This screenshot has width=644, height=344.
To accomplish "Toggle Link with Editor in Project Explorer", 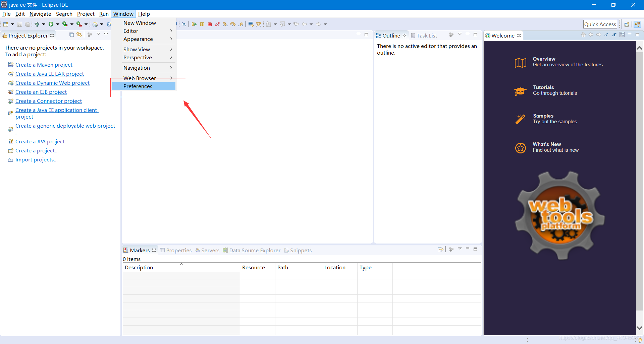I will (79, 35).
